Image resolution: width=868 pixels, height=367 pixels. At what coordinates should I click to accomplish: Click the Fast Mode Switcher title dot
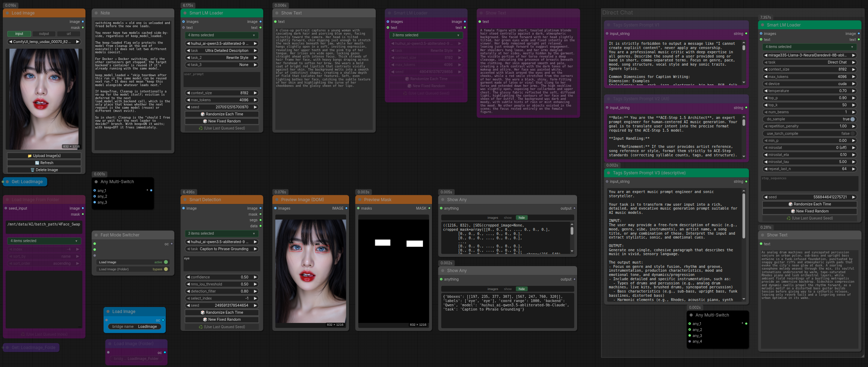(96, 235)
